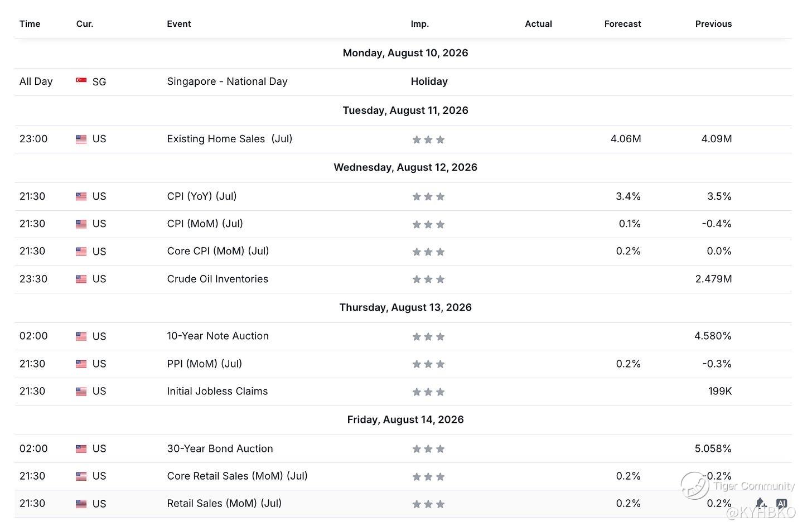812x531 pixels.
Task: Select the Wednesday, August 12, 2026 date header
Action: 405,167
